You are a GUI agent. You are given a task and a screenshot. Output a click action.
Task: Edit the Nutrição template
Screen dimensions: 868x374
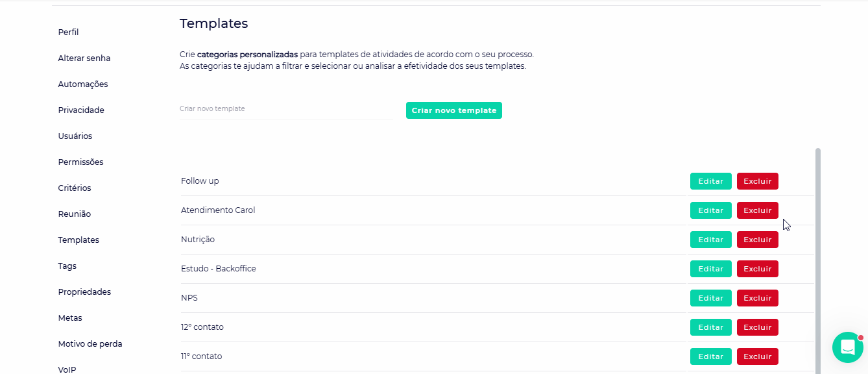tap(710, 240)
